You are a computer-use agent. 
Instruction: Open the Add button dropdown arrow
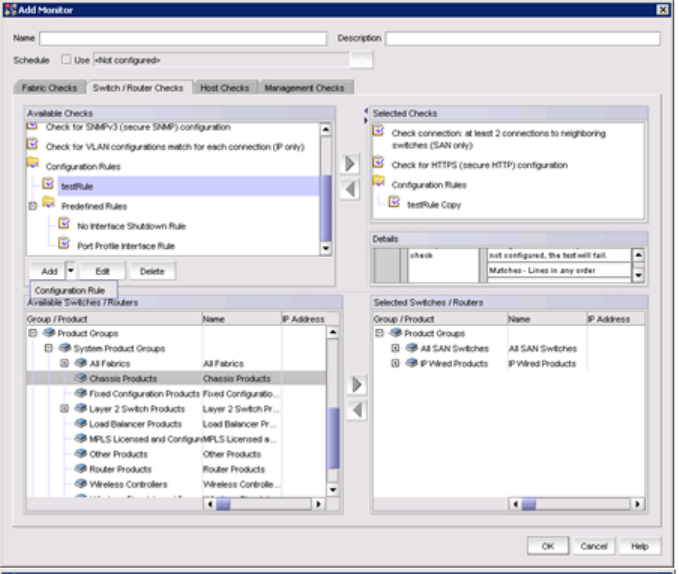pyautogui.click(x=71, y=271)
